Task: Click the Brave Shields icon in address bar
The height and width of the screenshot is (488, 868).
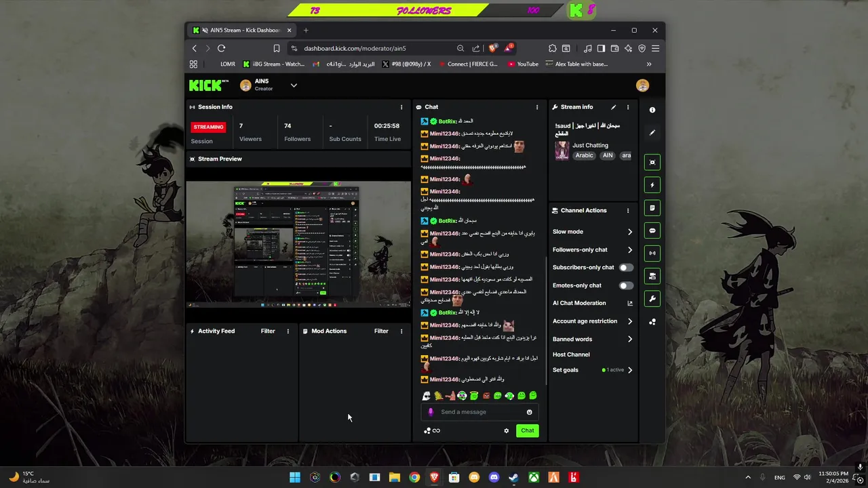Action: (494, 48)
